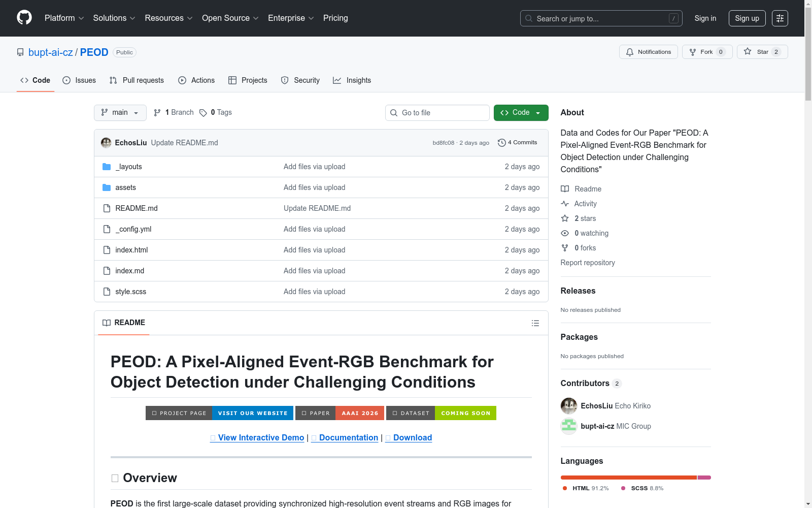
Task: Open the main branch selector dropdown
Action: click(120, 113)
